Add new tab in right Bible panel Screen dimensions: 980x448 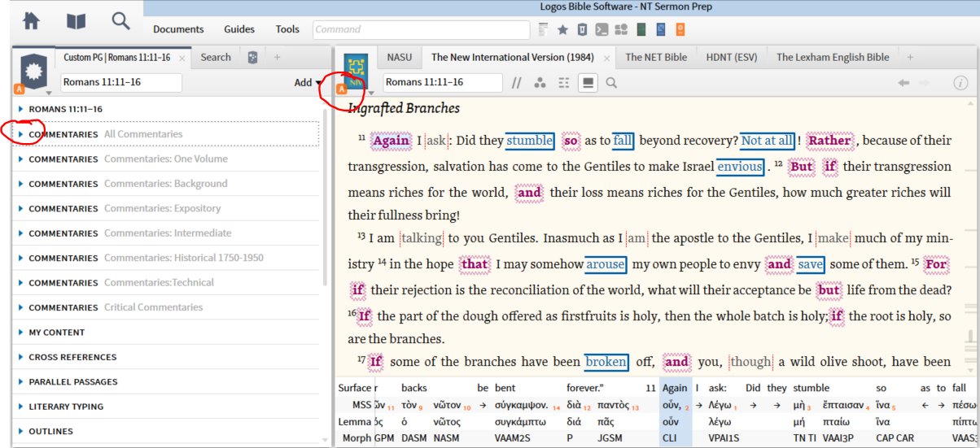point(910,57)
